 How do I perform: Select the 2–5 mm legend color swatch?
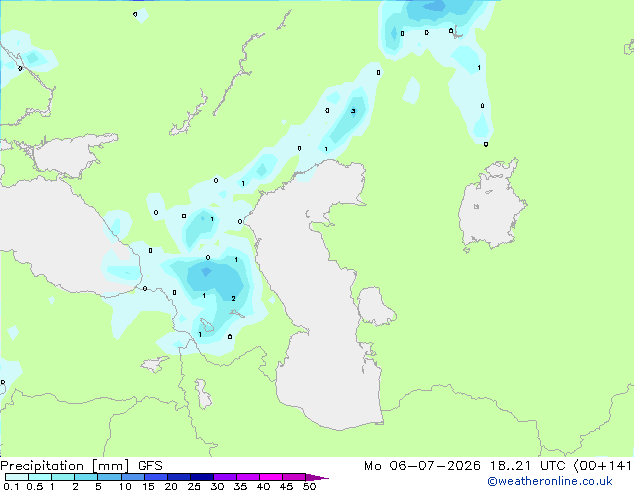pyautogui.click(x=86, y=477)
